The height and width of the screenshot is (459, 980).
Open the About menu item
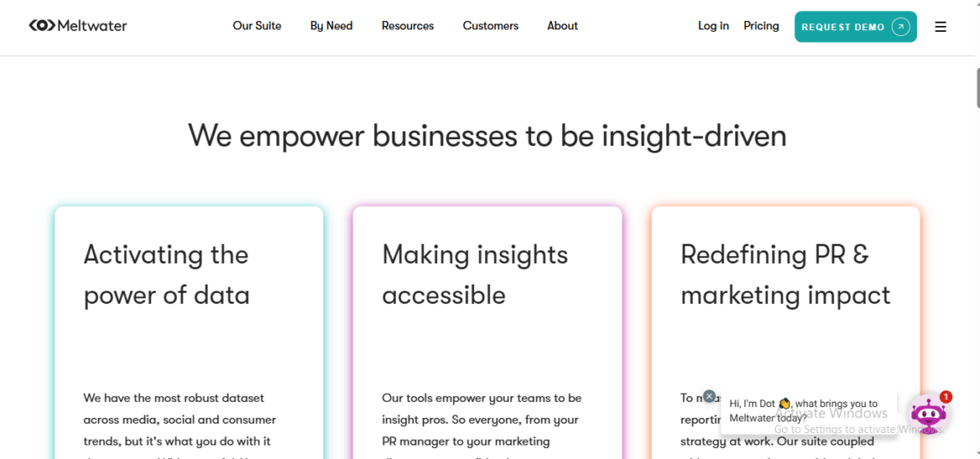562,26
